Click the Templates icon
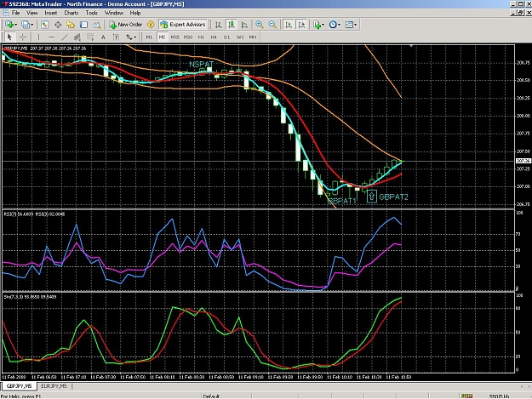532x399 pixels. 349,25
